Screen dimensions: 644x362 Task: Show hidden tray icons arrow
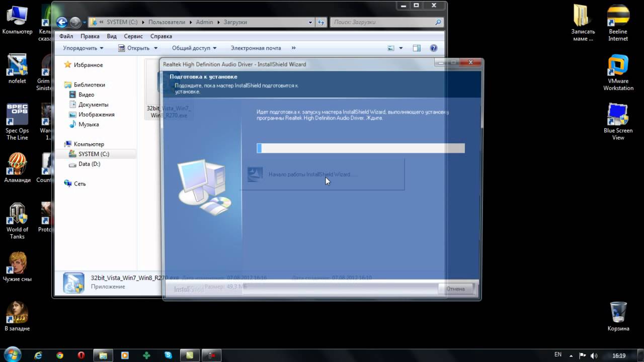[572, 355]
